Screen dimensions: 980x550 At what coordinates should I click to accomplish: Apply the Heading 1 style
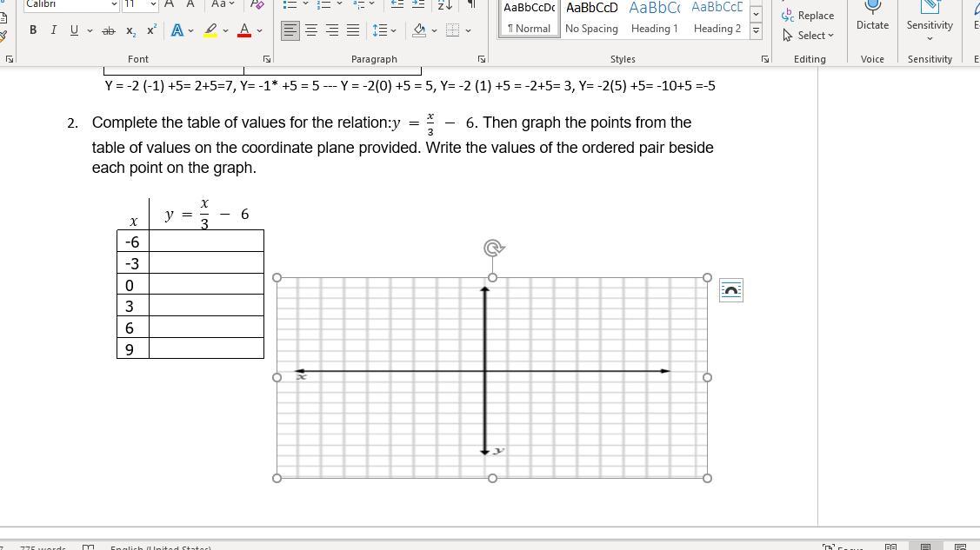coord(655,19)
